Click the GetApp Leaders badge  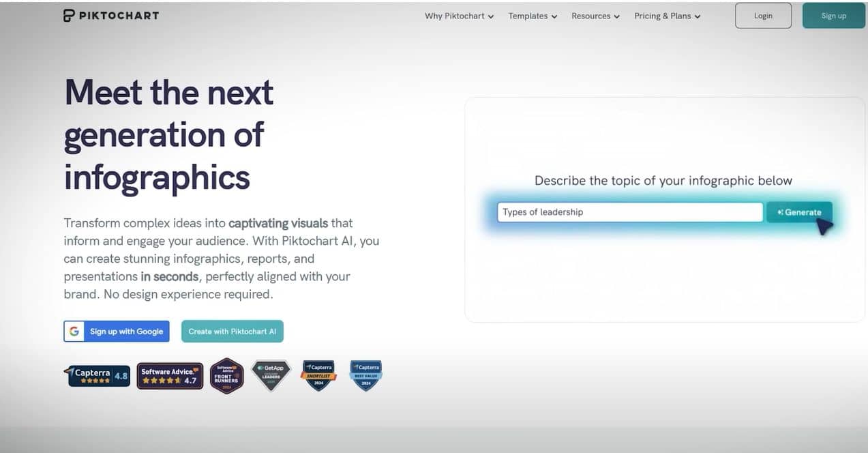(x=271, y=376)
